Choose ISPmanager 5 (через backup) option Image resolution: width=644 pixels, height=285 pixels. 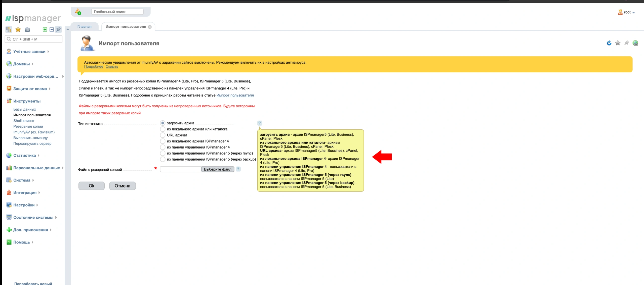tap(163, 159)
